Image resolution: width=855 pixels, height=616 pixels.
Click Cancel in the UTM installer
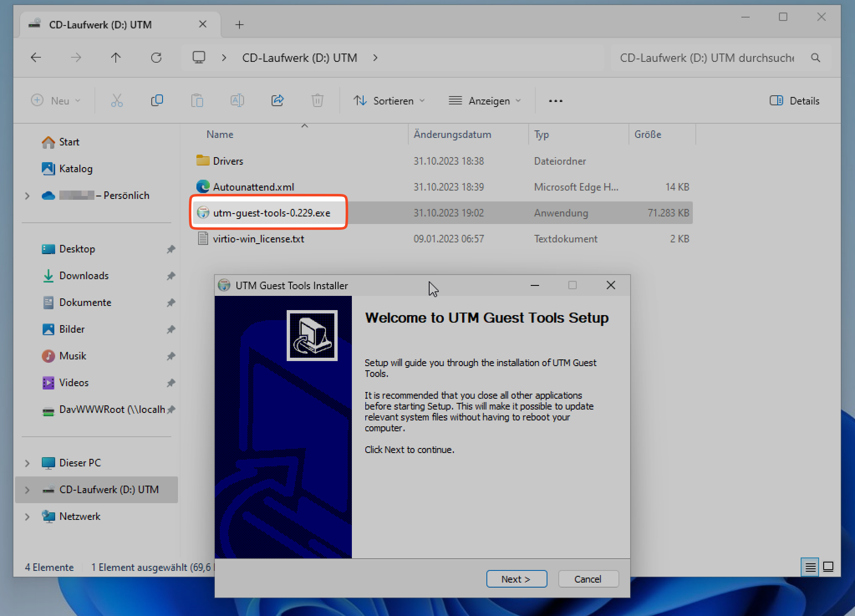coord(588,579)
